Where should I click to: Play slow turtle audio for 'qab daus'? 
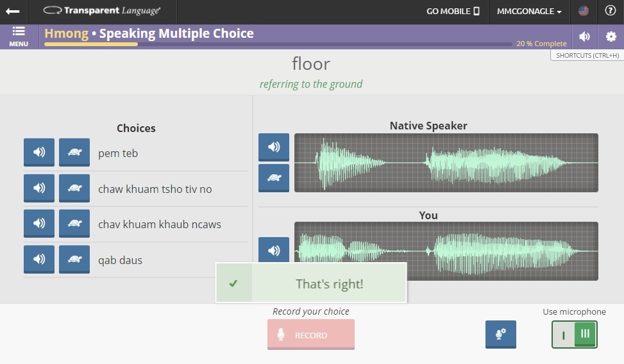(74, 259)
